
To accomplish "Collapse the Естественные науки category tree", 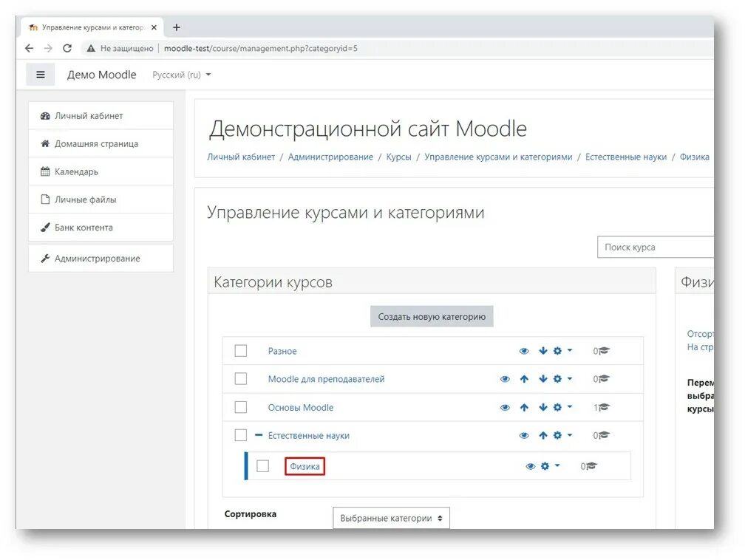I will tap(259, 435).
